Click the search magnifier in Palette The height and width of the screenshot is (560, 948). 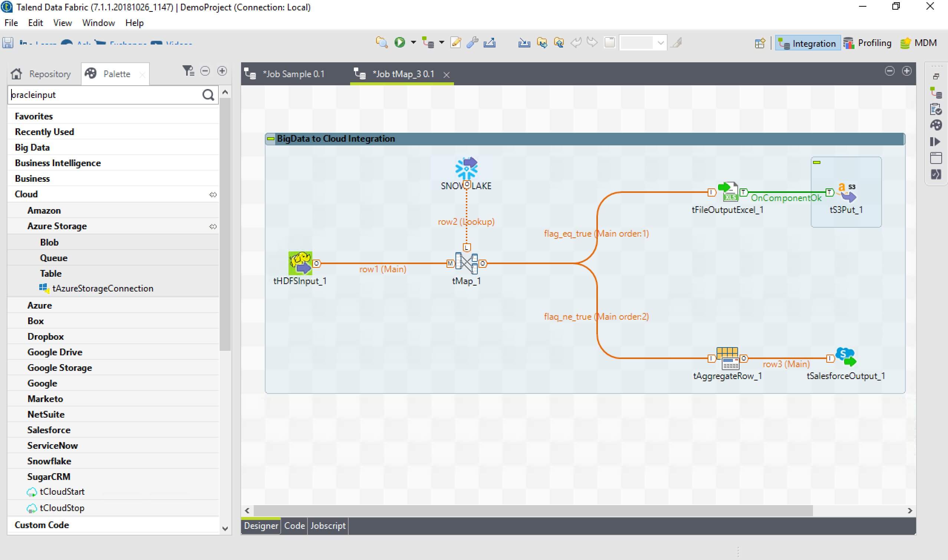click(208, 95)
